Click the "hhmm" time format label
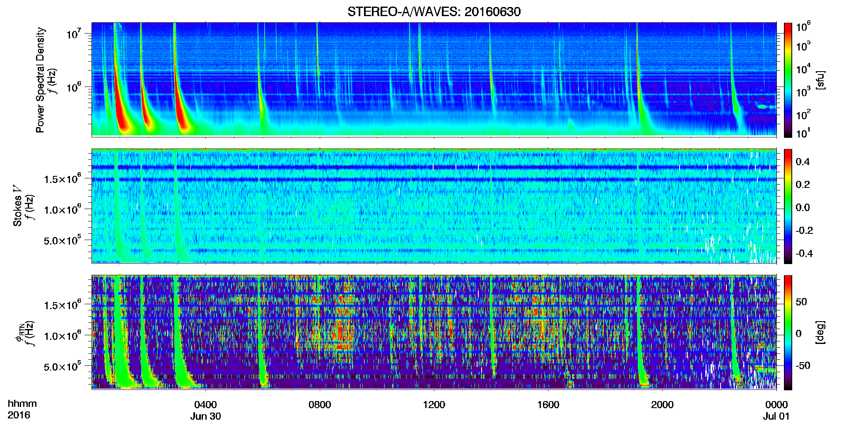 (x=22, y=404)
